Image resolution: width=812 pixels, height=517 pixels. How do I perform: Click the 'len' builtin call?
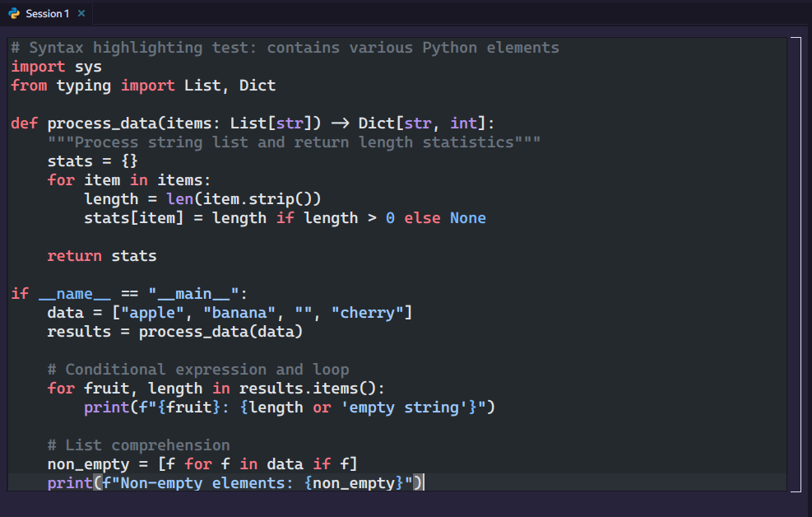[179, 199]
